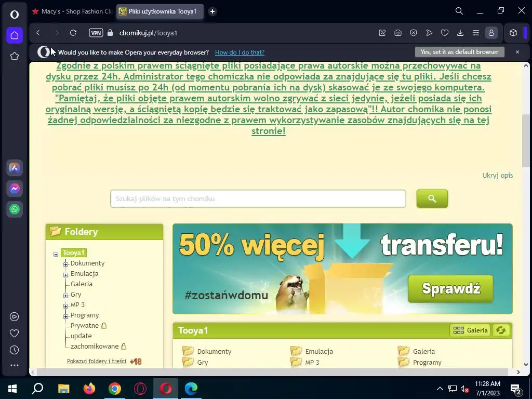Open Windows Start menu

point(12,389)
